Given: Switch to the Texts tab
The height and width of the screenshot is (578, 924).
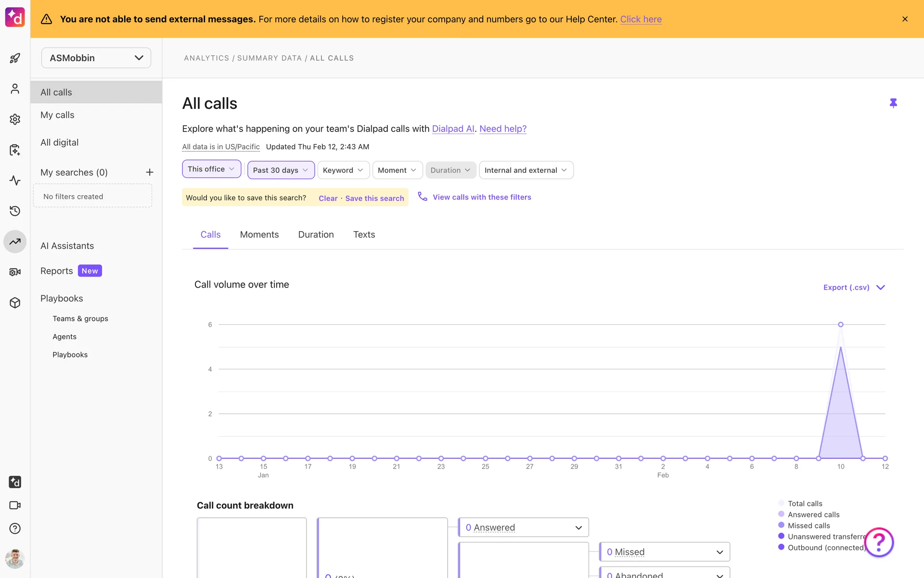Looking at the screenshot, I should point(364,235).
